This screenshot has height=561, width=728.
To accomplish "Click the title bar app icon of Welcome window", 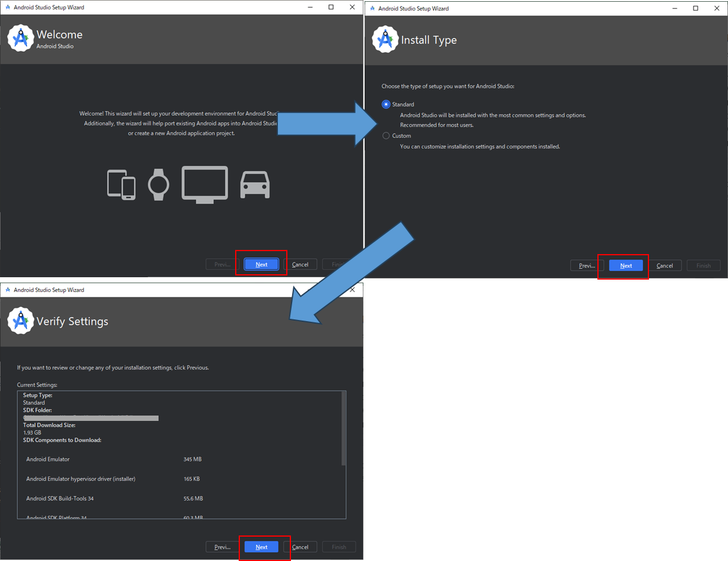I will (7, 8).
